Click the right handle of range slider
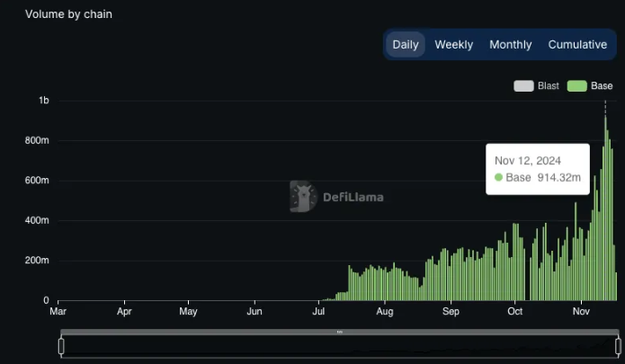 pyautogui.click(x=618, y=345)
